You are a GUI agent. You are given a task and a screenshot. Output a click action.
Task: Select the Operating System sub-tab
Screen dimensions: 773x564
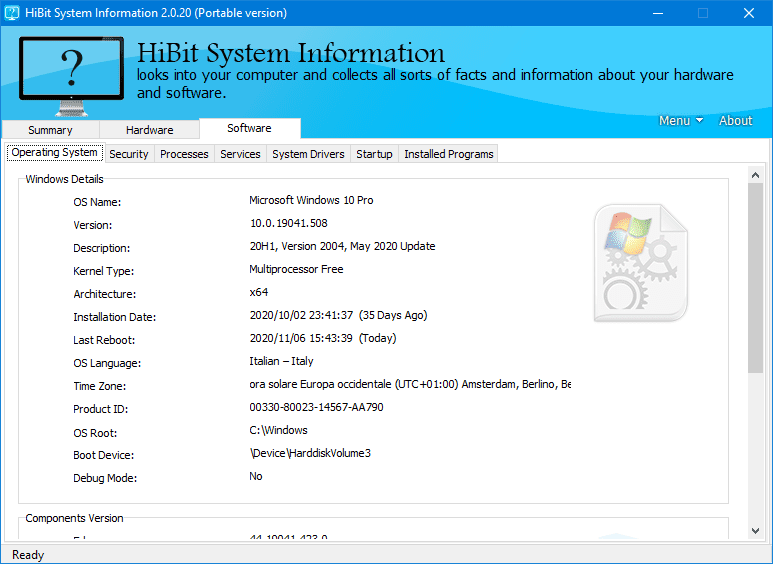click(x=54, y=153)
